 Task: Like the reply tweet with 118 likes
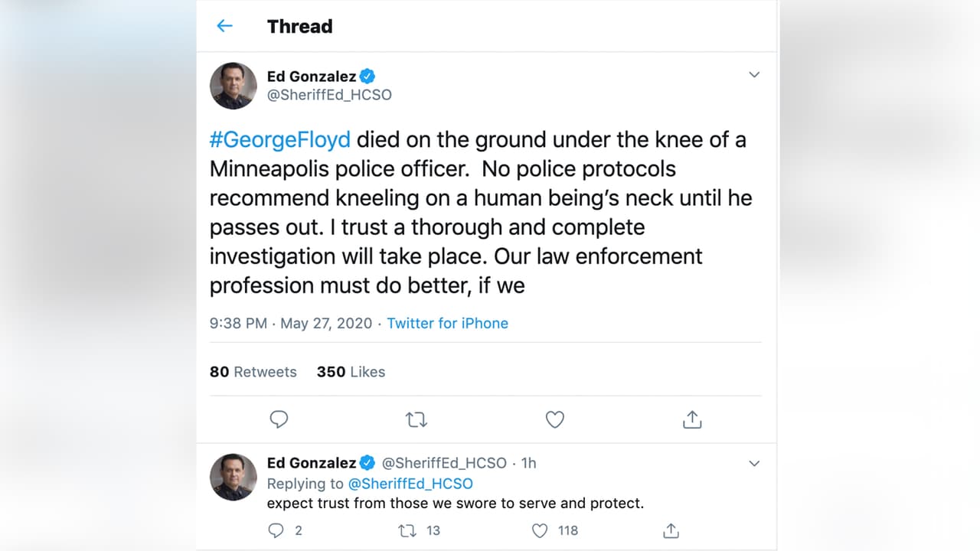[x=540, y=530]
